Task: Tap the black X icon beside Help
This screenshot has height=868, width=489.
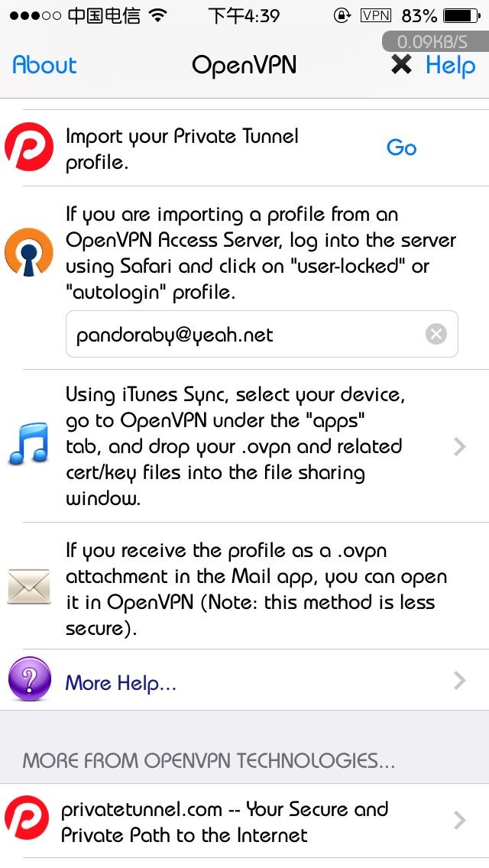Action: (x=401, y=65)
